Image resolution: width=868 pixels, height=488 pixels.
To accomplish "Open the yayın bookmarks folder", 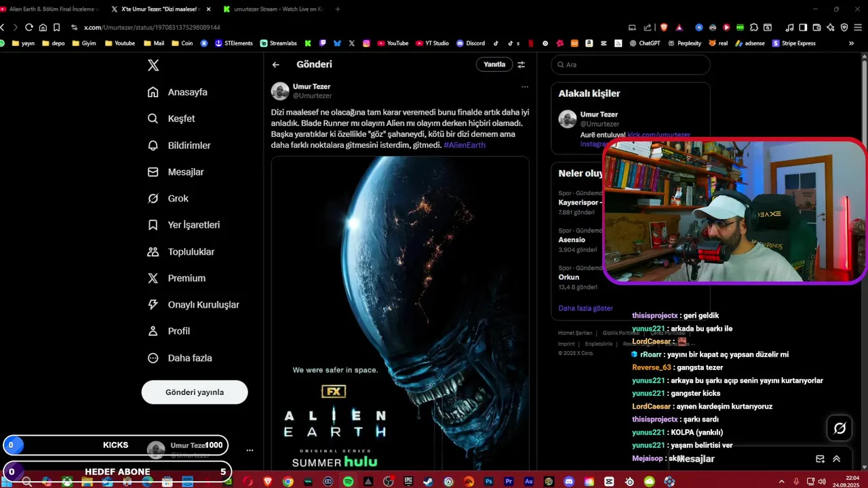I will click(23, 43).
